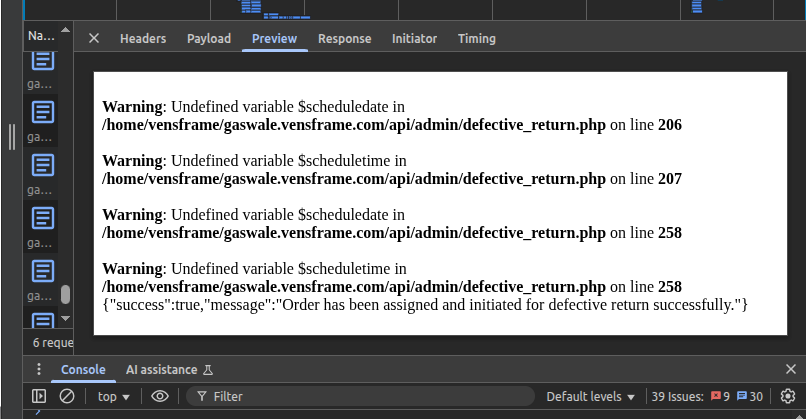Image resolution: width=806 pixels, height=419 pixels.
Task: Open console settings gear
Action: point(788,396)
